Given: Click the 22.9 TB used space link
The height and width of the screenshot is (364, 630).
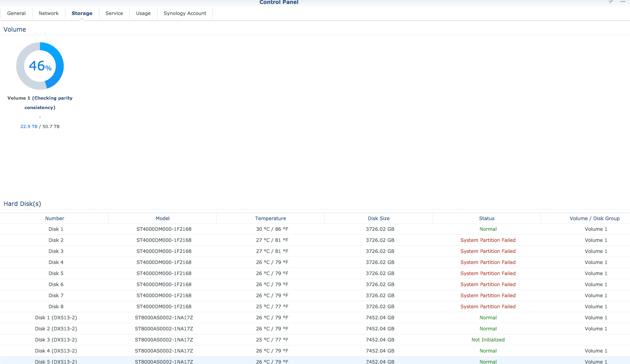Looking at the screenshot, I should (29, 126).
